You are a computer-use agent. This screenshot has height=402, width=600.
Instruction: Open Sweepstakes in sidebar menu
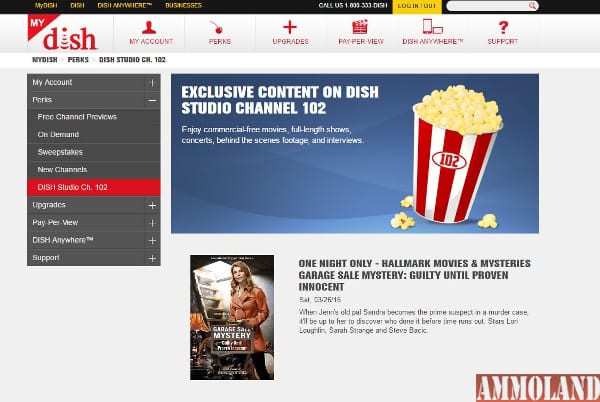pyautogui.click(x=60, y=152)
